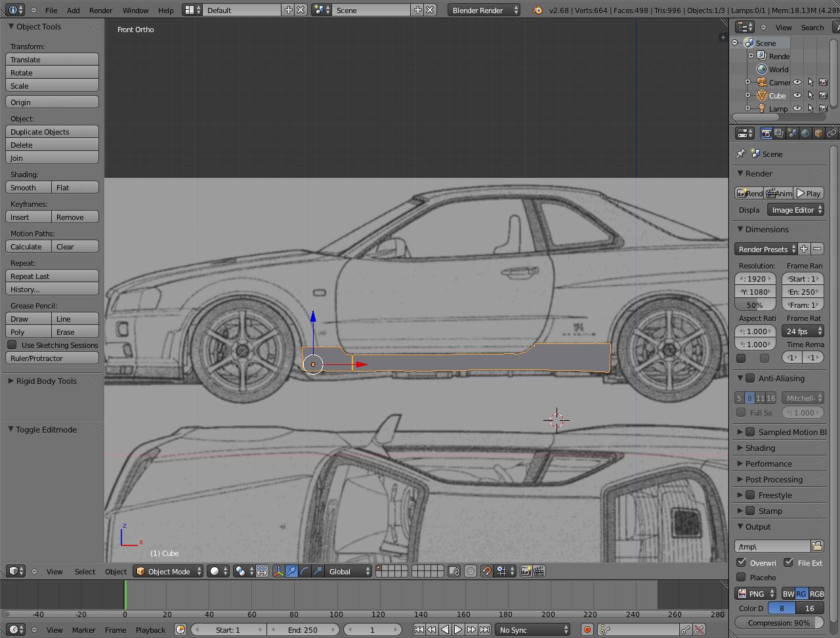Click the Duplicate Objects button
Viewport: 840px width, 638px height.
[x=52, y=132]
